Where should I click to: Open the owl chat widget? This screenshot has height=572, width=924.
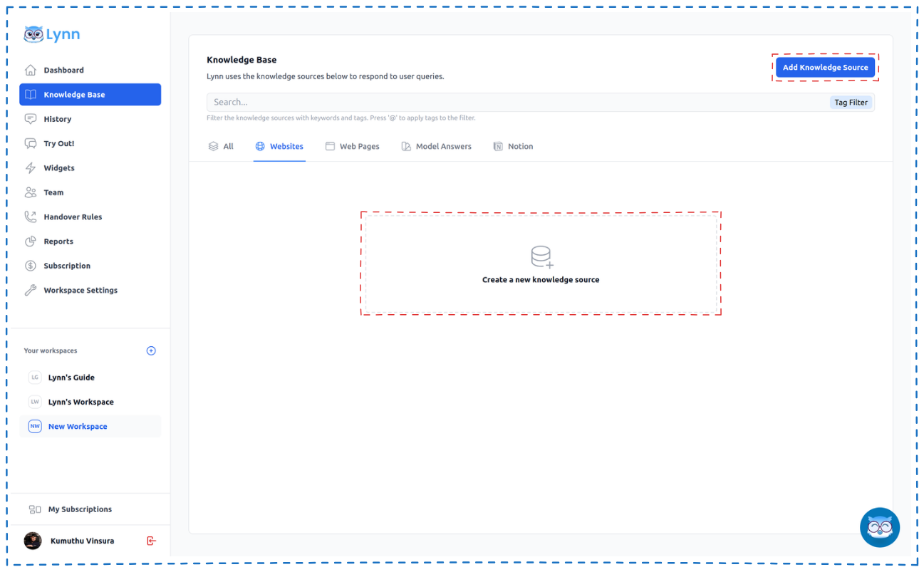(880, 527)
